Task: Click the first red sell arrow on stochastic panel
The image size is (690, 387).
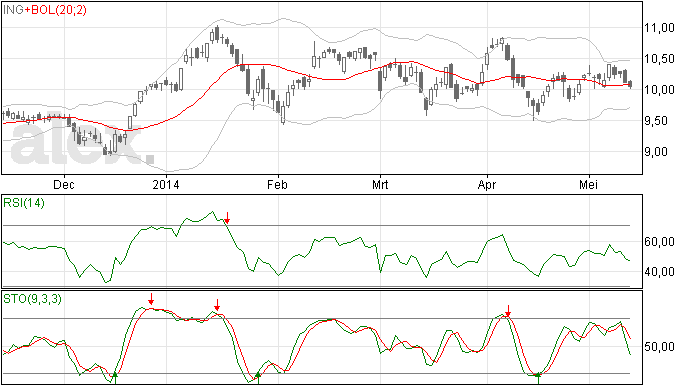Action: 151,299
